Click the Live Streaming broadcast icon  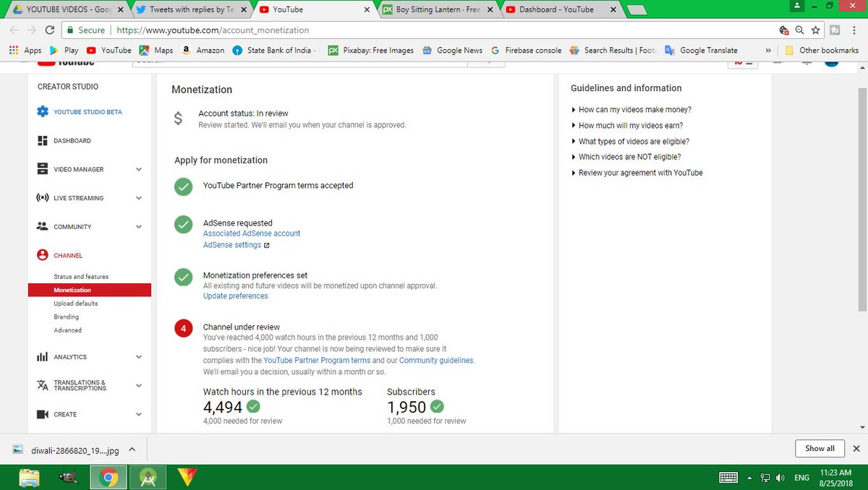(x=42, y=197)
